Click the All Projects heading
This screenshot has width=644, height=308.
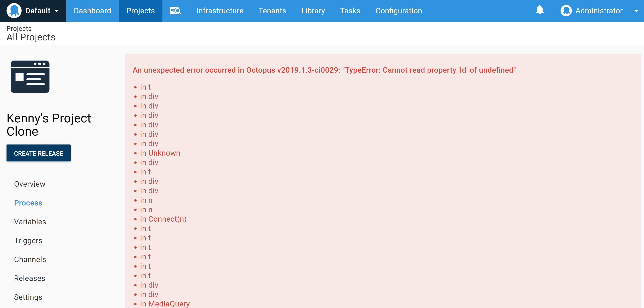(x=31, y=37)
